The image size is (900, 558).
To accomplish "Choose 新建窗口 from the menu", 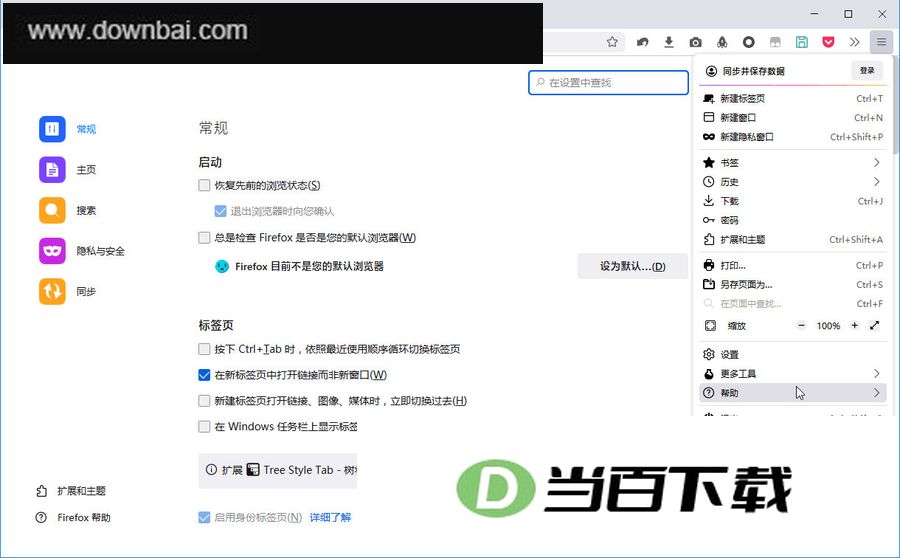I will pos(793,118).
